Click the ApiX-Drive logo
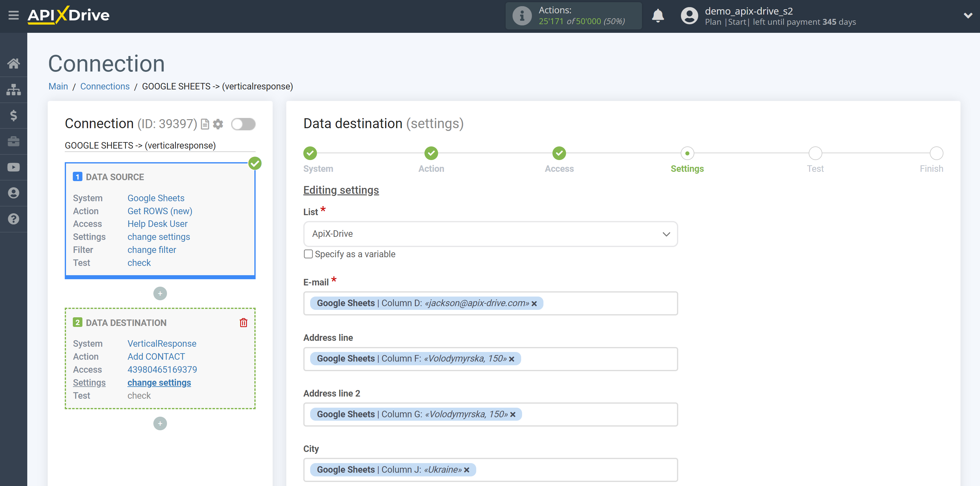 68,15
